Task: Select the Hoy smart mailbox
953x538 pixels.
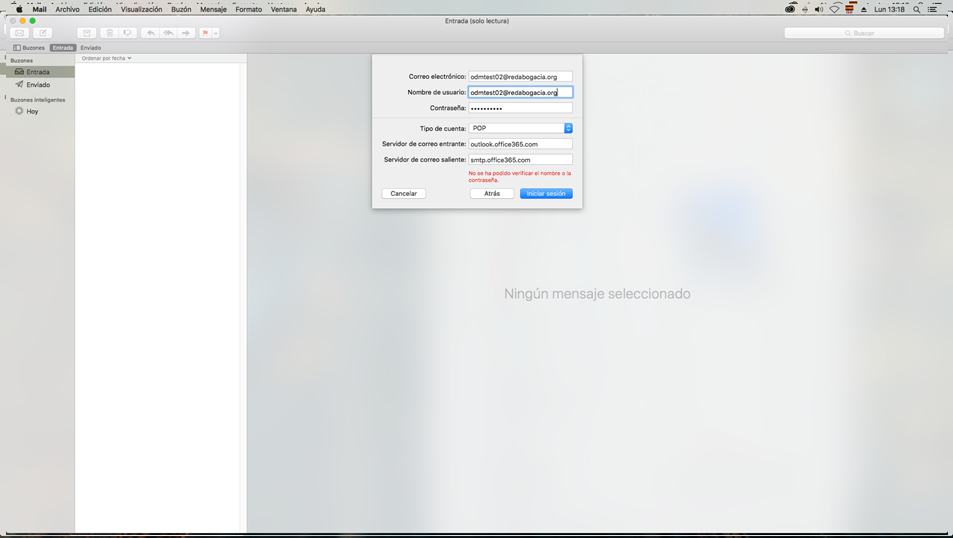Action: pos(32,111)
